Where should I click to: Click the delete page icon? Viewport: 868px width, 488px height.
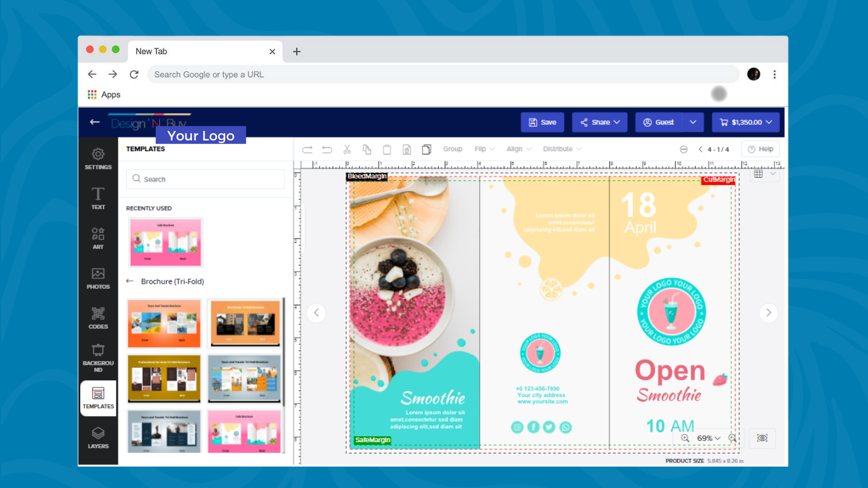point(407,149)
